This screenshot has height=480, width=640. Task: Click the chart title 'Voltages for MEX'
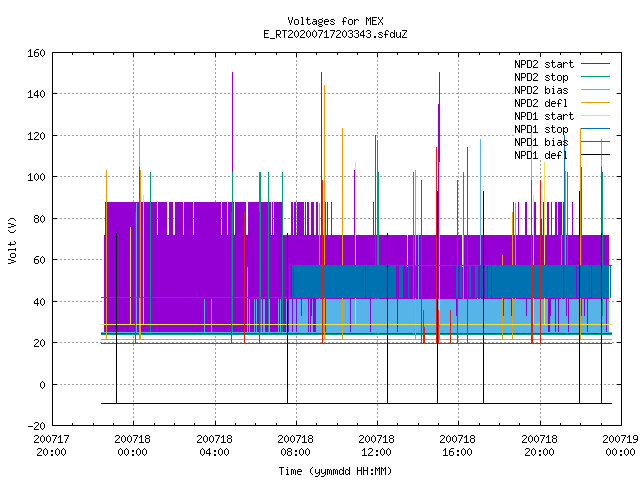point(335,21)
